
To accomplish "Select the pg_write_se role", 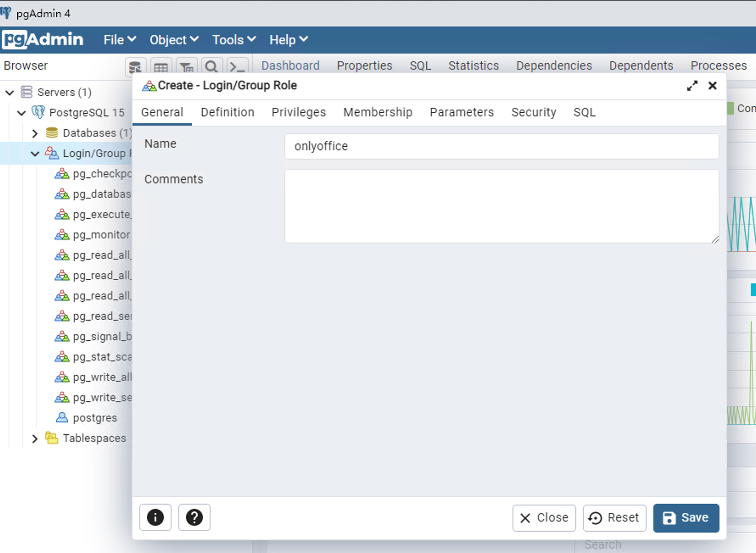I will (102, 397).
